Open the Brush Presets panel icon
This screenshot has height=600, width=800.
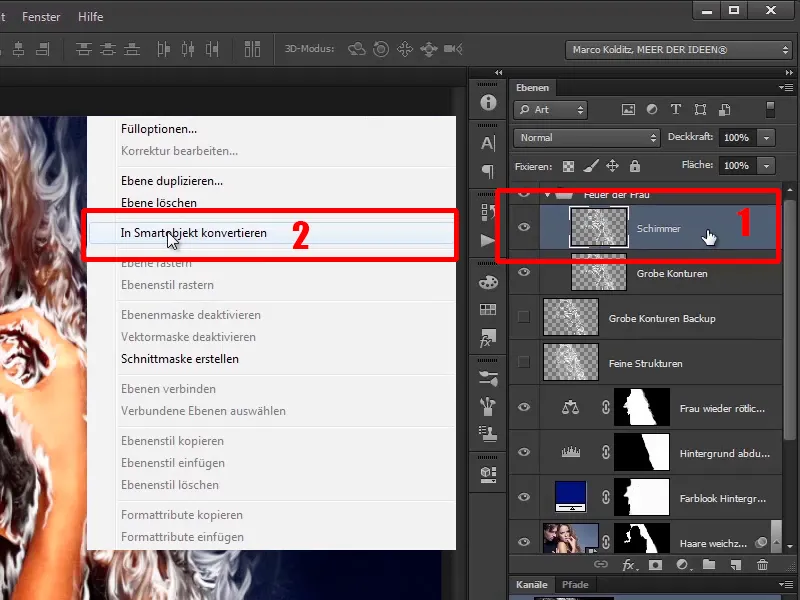click(x=488, y=378)
